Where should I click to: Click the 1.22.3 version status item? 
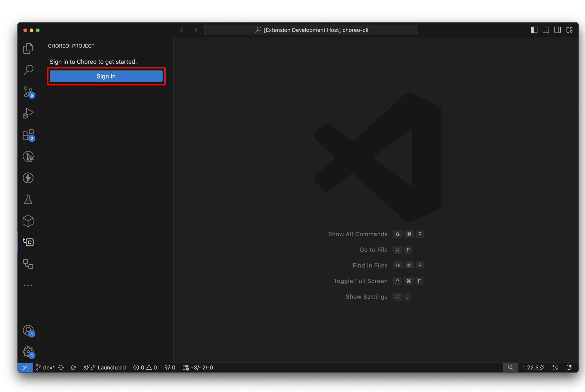(x=533, y=367)
